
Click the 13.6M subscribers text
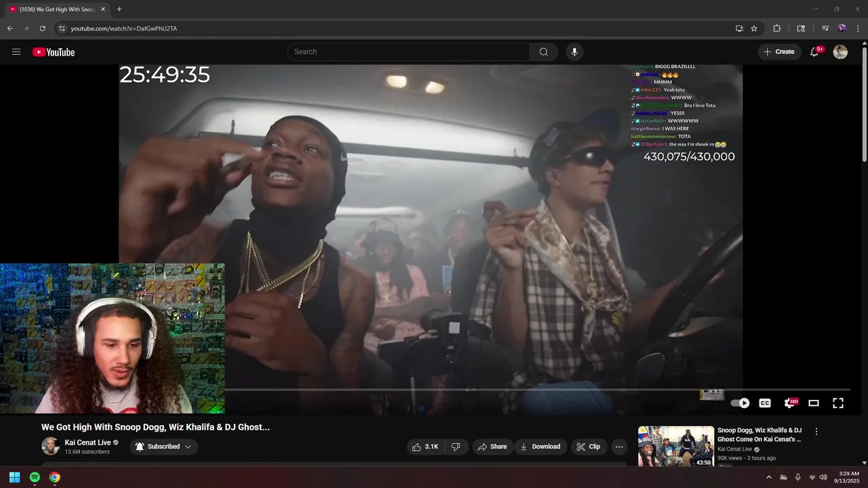coord(87,452)
